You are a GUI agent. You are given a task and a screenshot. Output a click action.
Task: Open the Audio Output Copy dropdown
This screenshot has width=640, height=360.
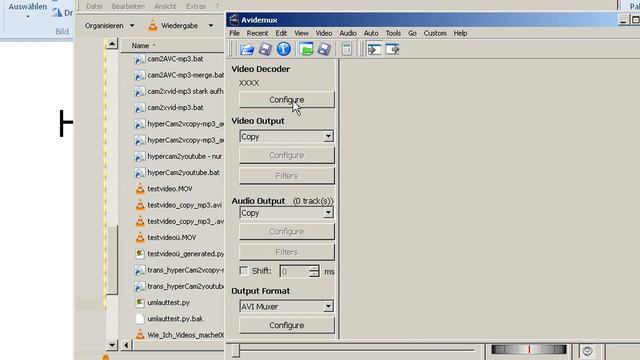(x=328, y=213)
